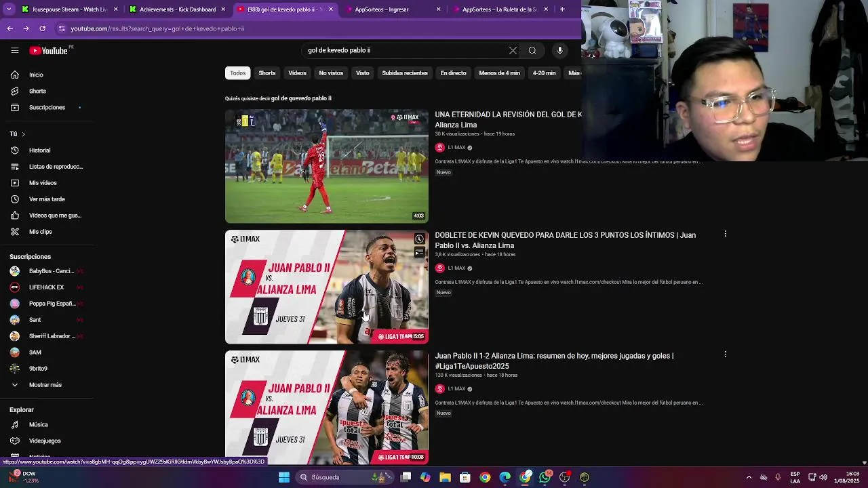The width and height of the screenshot is (868, 488).
Task: Open the tab list dropdown arrow
Action: 9,9
